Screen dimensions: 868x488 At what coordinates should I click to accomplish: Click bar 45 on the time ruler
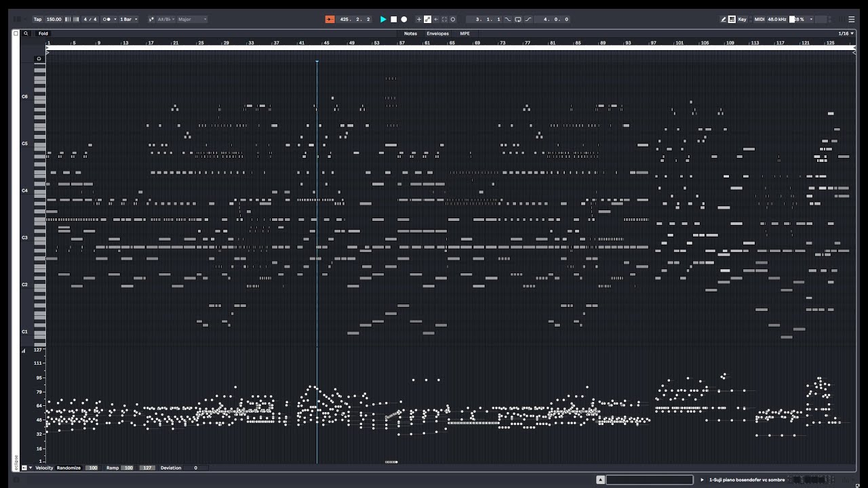(327, 43)
